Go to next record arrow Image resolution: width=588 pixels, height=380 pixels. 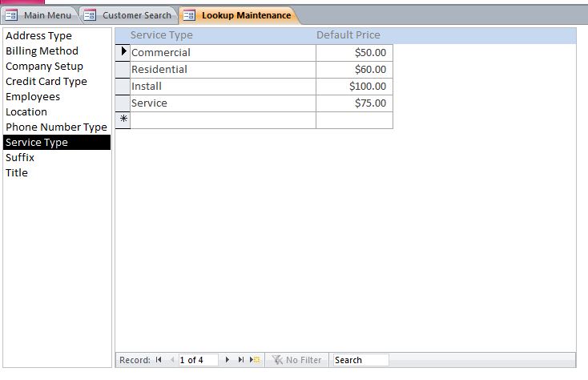click(x=227, y=360)
